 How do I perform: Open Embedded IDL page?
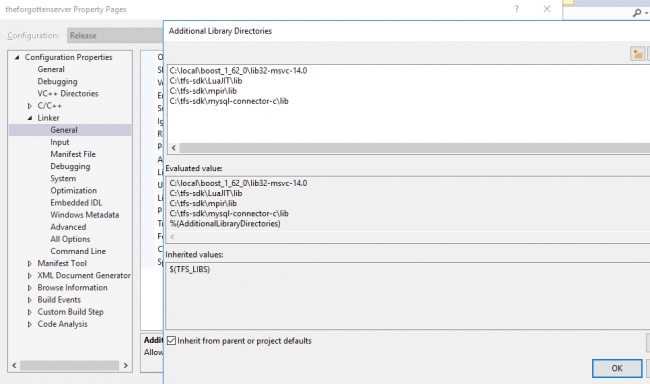coord(76,202)
